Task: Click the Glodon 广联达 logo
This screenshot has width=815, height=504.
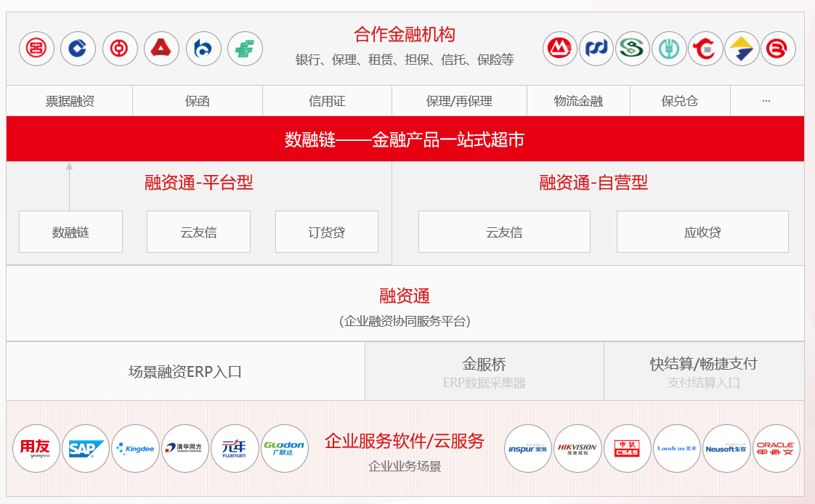Action: [x=284, y=448]
